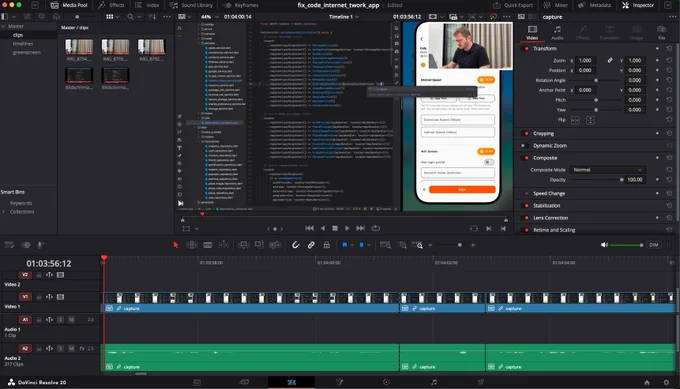The image size is (680, 389).
Task: Open the Composite Mode dropdown
Action: [x=607, y=170]
